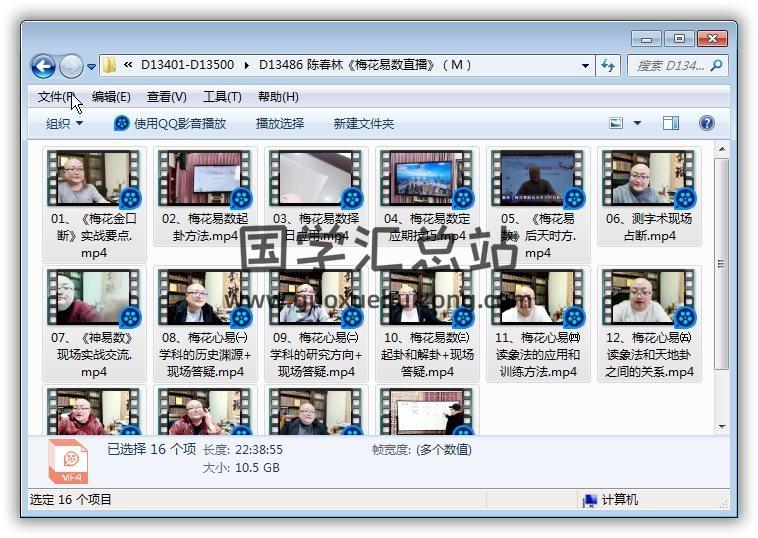This screenshot has height=538, width=758.
Task: Select the 05、《梅花易数》后天时方 thumbnail
Action: point(538,178)
